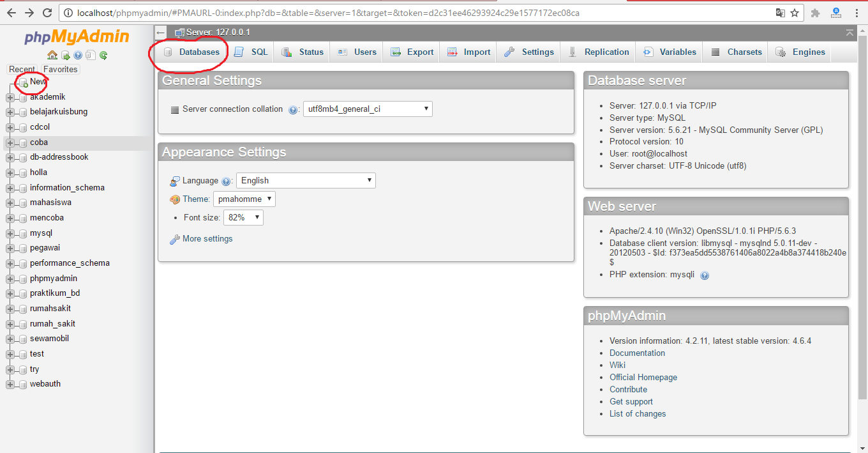Open the puzzle-piece extension icon in Chrome
This screenshot has width=868, height=453.
(x=816, y=13)
